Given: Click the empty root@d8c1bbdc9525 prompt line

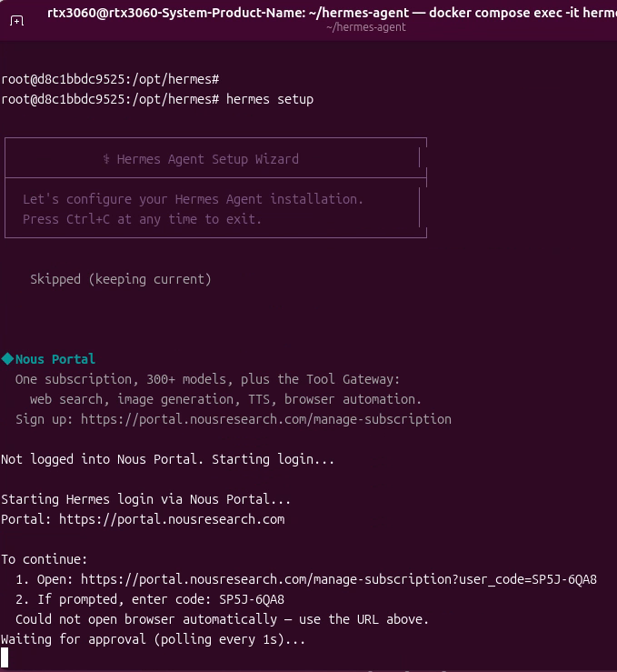Looking at the screenshot, I should (110, 80).
